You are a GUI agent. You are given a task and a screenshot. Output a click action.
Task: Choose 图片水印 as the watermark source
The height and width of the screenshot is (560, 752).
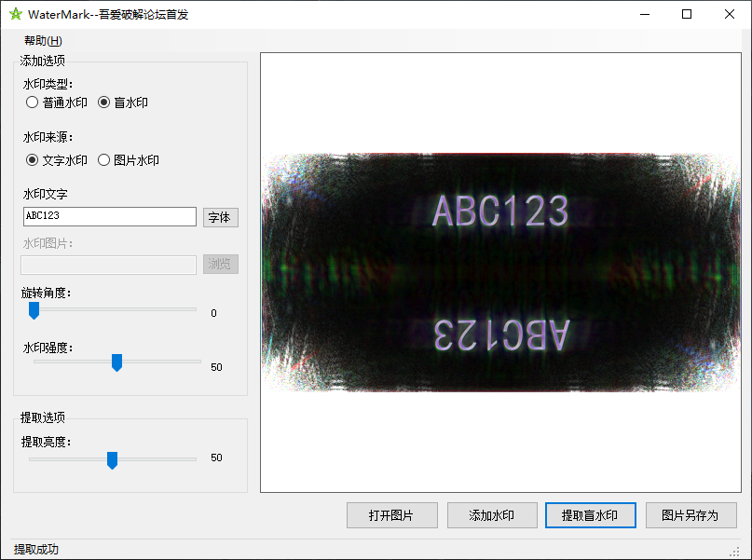[104, 160]
